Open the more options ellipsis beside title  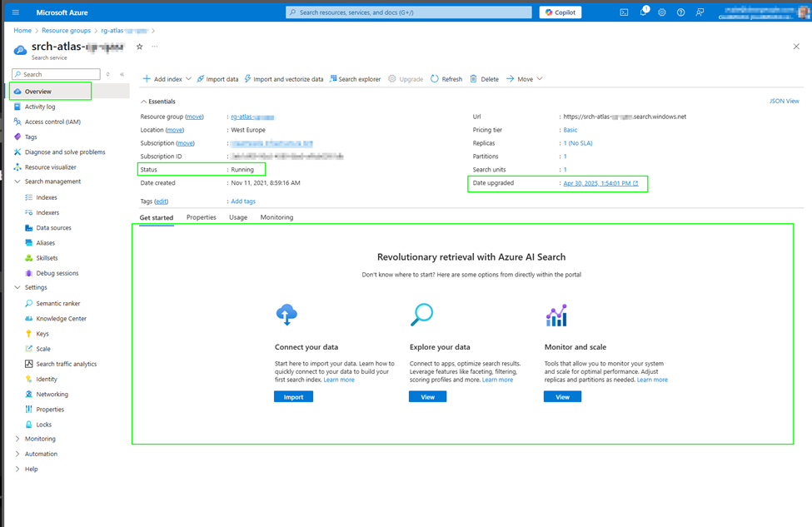154,47
